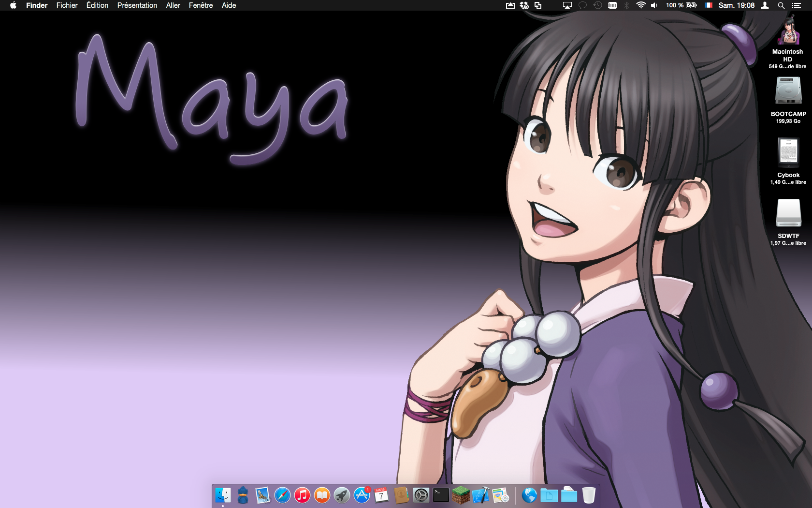Click the overlapping squares menu icon

click(538, 5)
